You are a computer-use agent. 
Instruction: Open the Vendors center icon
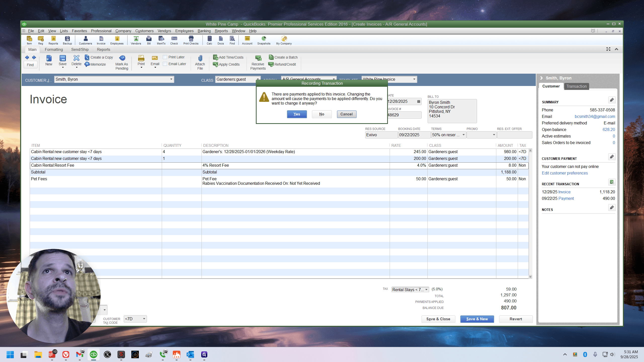[x=136, y=40]
